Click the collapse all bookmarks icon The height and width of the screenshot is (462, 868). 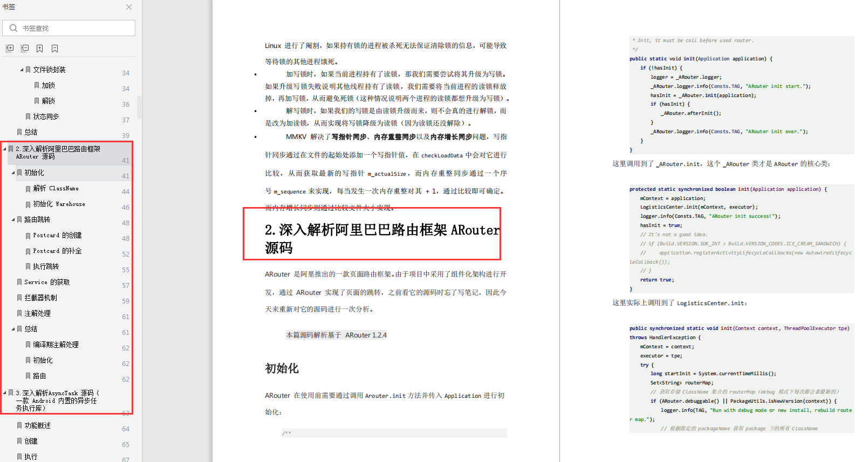coord(25,49)
